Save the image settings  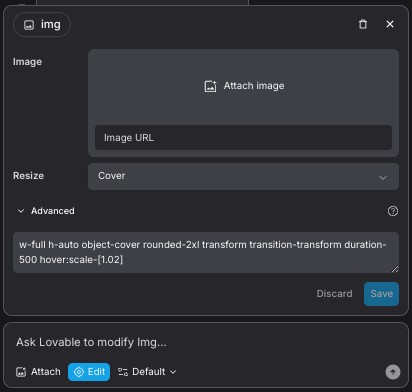pyautogui.click(x=381, y=294)
